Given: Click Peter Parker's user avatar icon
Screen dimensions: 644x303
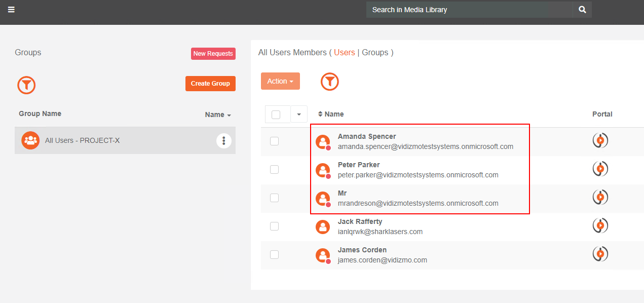Looking at the screenshot, I should pos(323,170).
